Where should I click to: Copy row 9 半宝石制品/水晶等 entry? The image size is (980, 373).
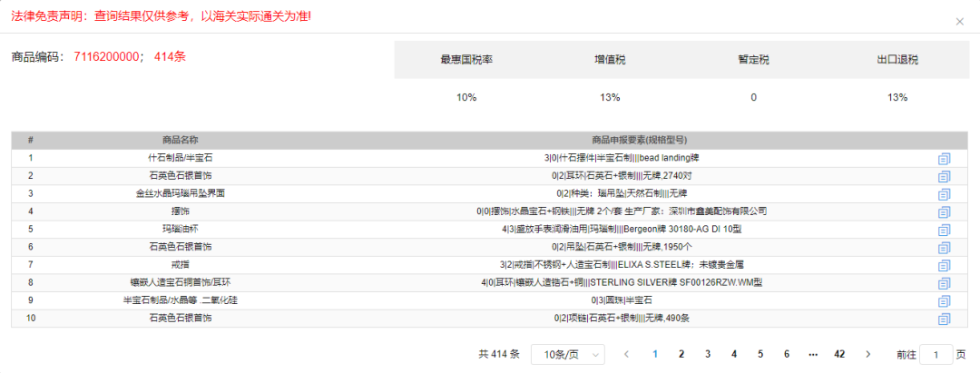pos(944,301)
